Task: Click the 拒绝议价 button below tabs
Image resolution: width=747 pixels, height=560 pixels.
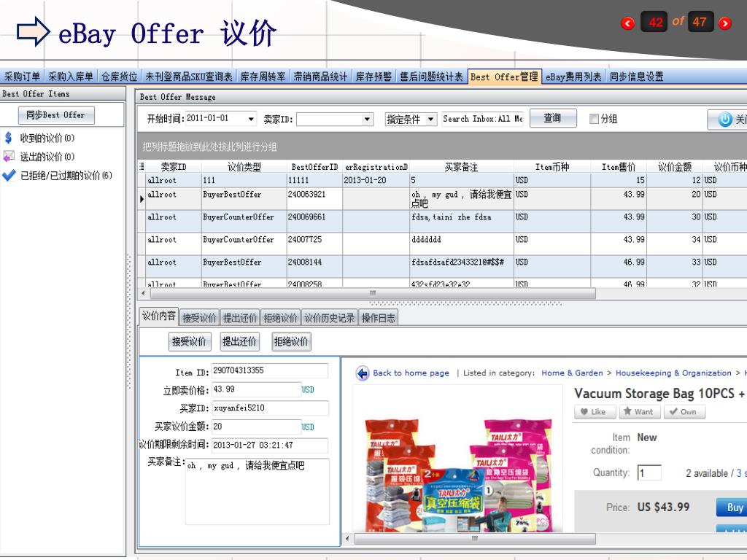Action: point(291,341)
